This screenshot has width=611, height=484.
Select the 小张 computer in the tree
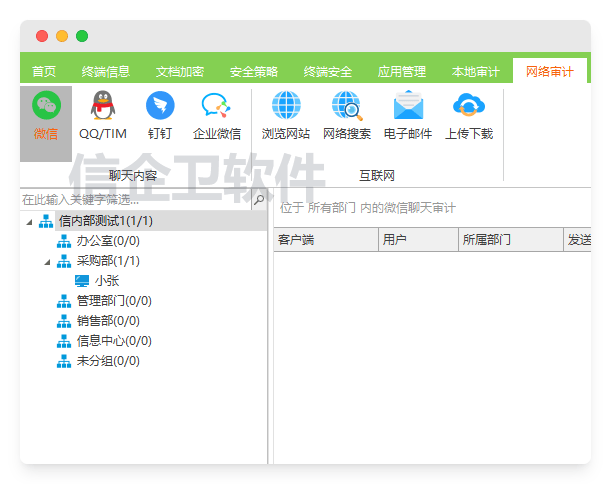106,281
